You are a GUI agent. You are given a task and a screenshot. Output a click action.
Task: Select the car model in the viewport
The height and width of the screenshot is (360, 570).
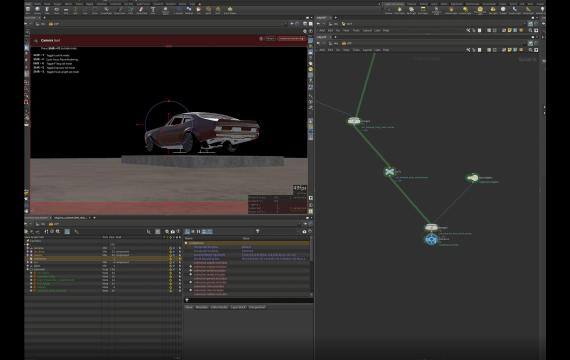click(202, 132)
